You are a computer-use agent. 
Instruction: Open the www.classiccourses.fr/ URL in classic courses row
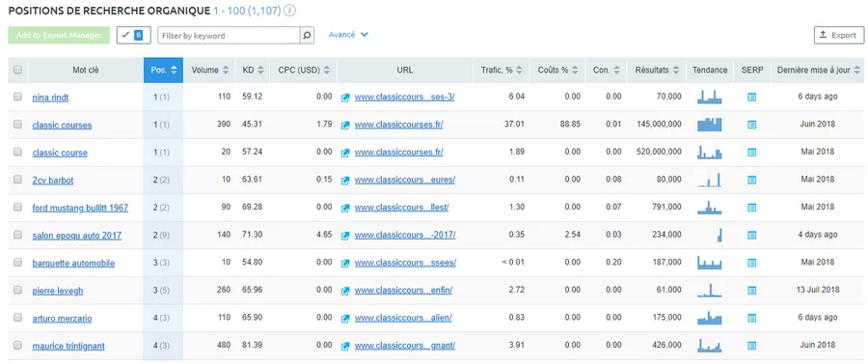coord(398,125)
